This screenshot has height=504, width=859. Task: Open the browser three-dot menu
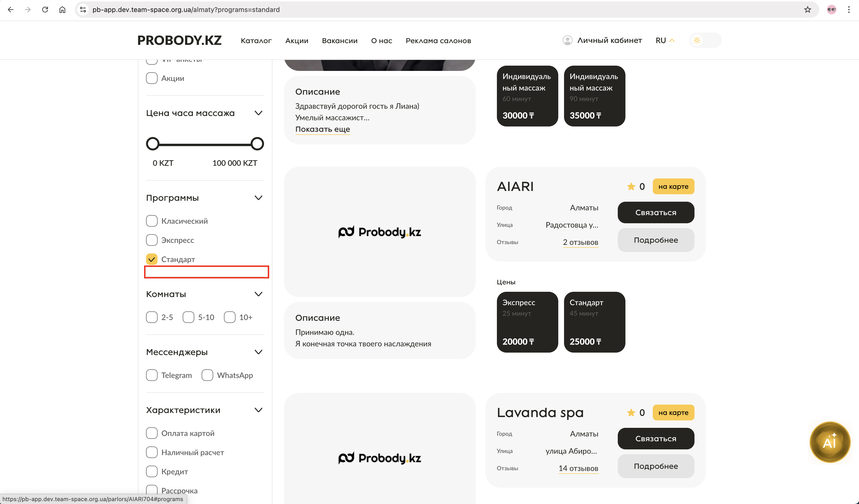pos(848,10)
